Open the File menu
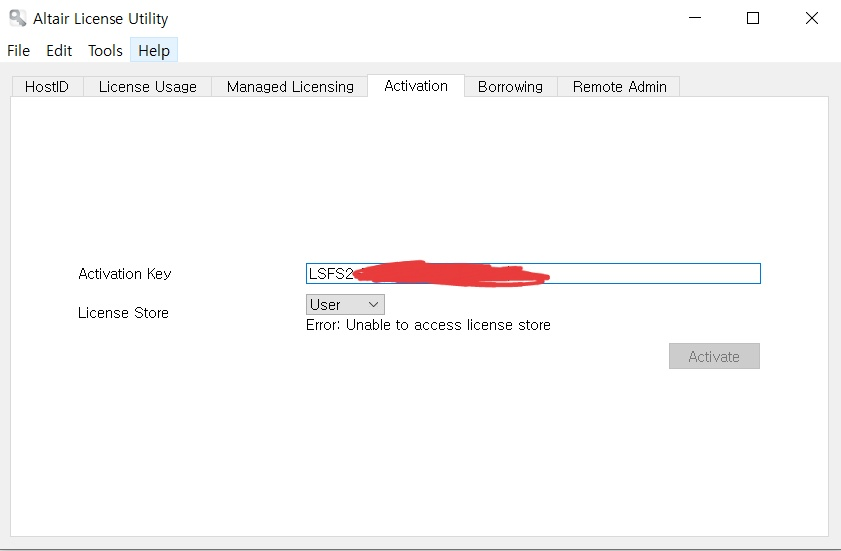 coord(18,50)
